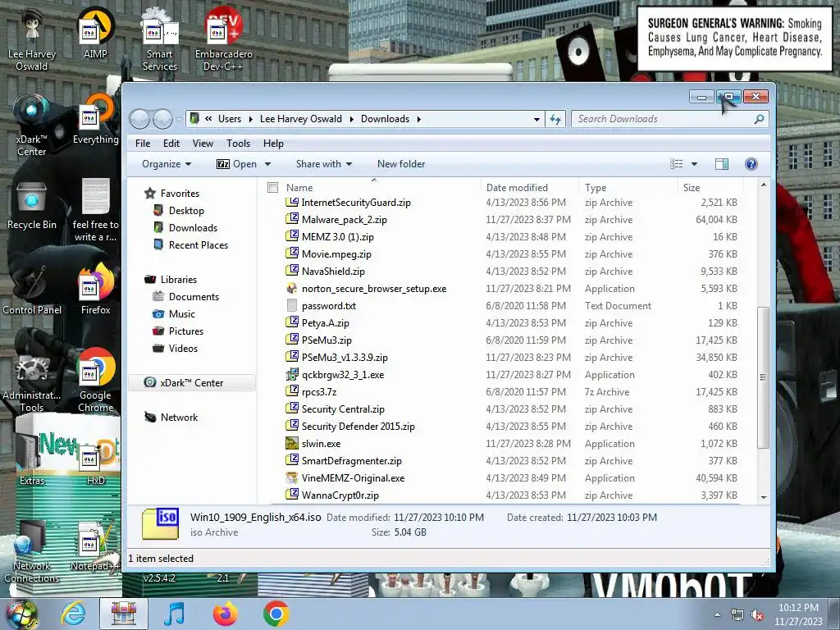840x630 pixels.
Task: Open Recycle Bin on desktop
Action: (32, 206)
